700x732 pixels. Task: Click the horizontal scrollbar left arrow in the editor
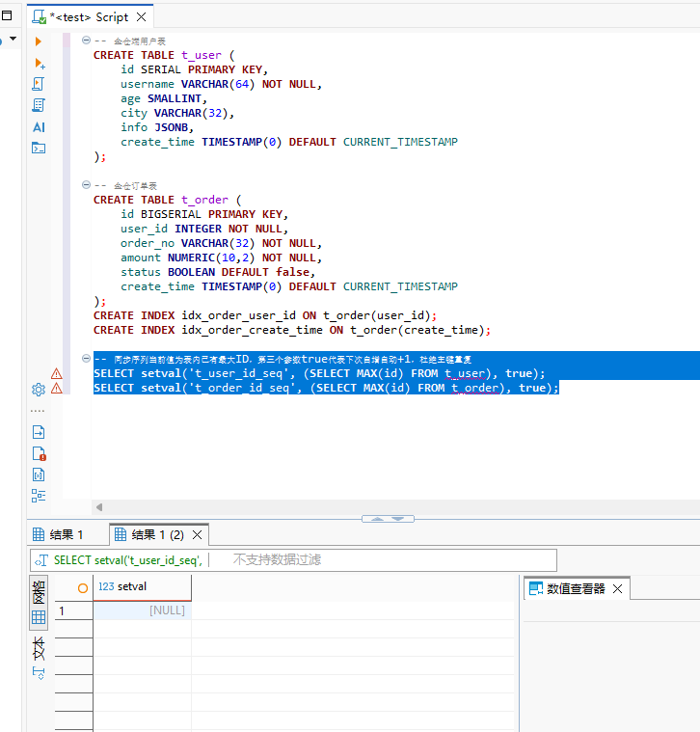pos(99,507)
